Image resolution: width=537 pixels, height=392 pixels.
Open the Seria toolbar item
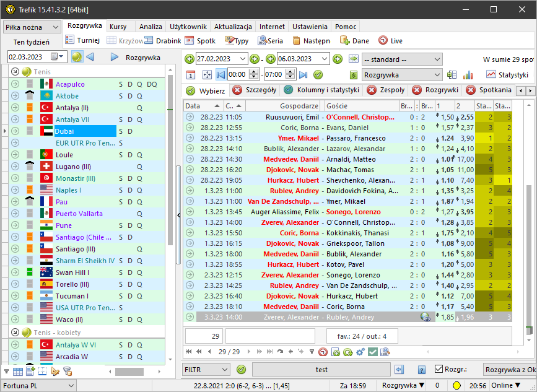tap(270, 41)
